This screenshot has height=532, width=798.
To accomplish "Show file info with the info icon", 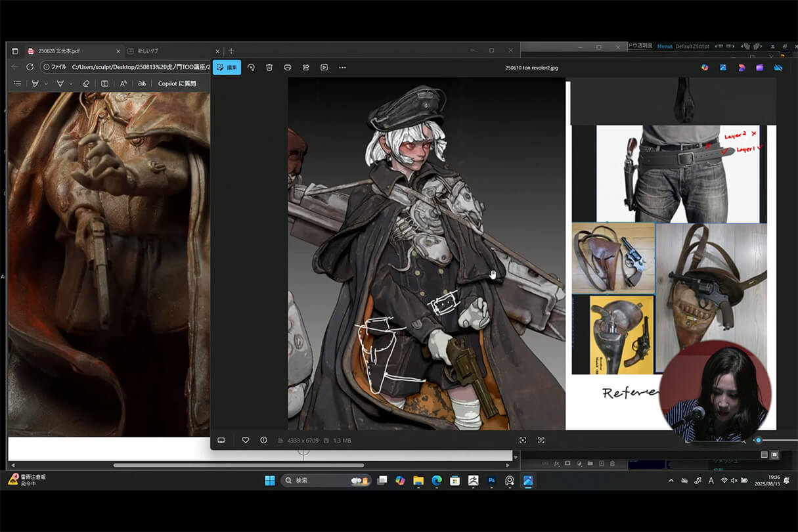I will (263, 440).
